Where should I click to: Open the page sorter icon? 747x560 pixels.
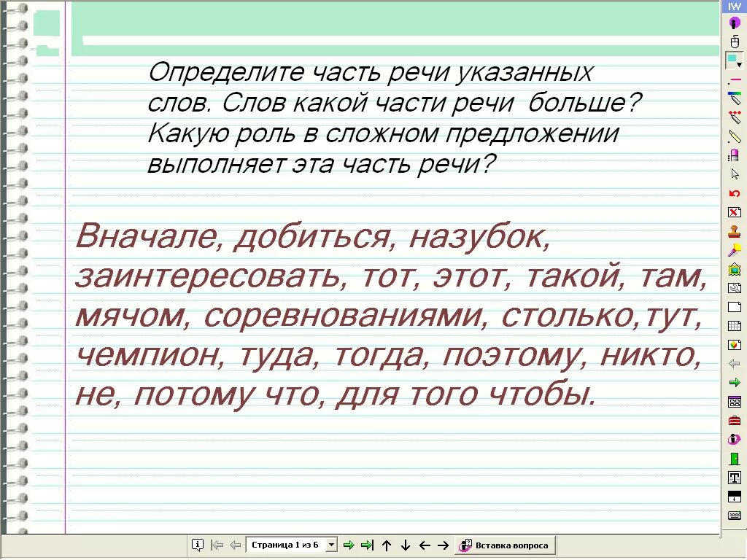tap(734, 402)
